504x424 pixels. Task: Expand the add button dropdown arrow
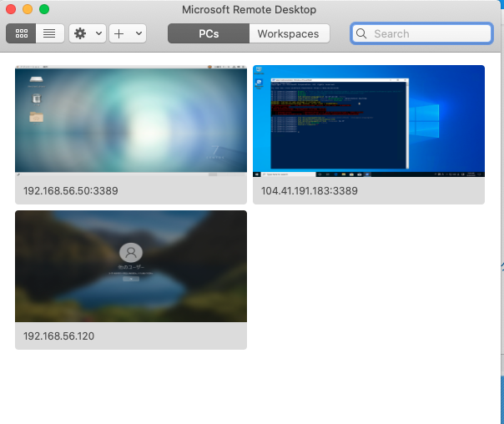coord(139,33)
